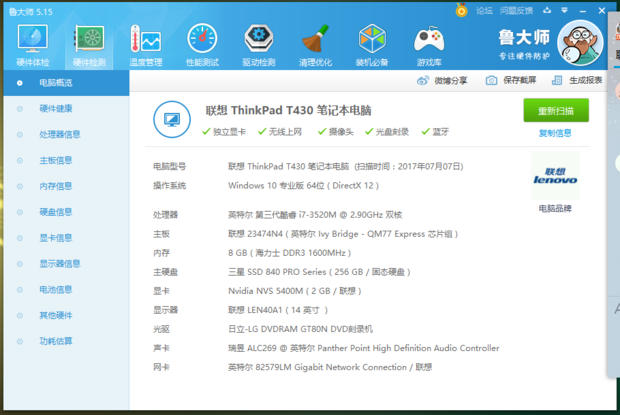620x415 pixels.
Task: Click the Lenovo brand logo
Action: tap(555, 176)
